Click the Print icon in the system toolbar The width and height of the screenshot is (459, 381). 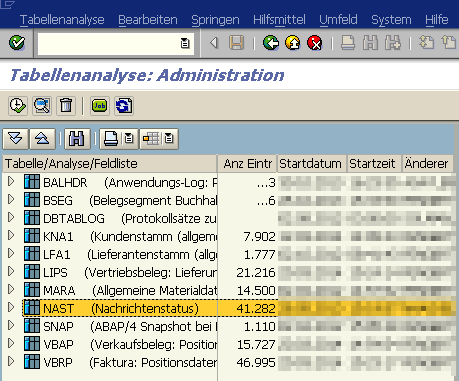348,43
